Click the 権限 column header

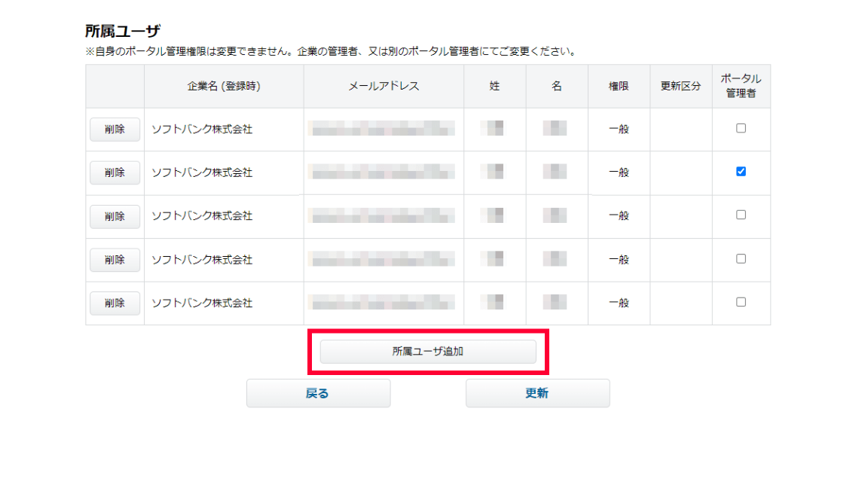click(619, 86)
